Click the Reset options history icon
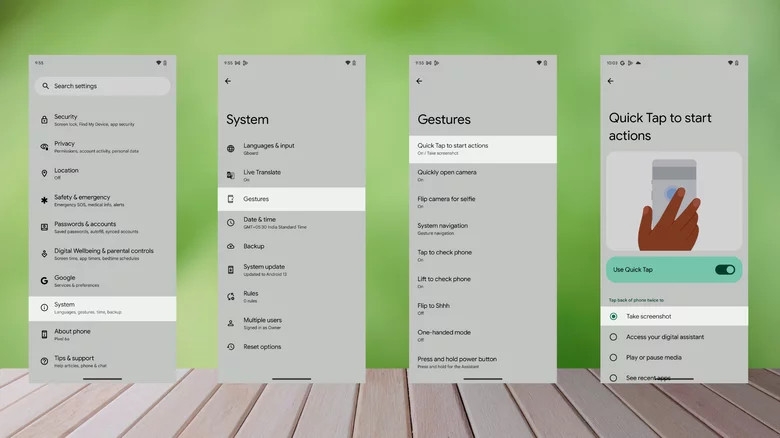Viewport: 780px width, 438px height. point(231,347)
